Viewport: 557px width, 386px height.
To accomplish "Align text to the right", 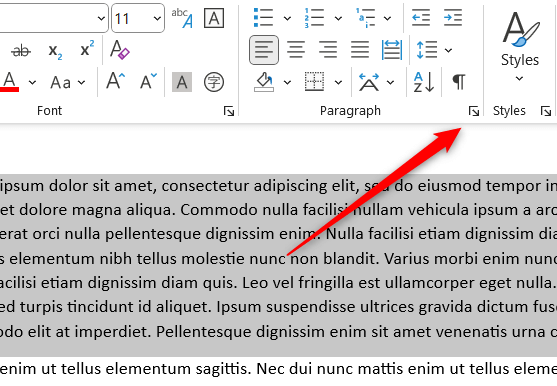I will click(x=328, y=50).
